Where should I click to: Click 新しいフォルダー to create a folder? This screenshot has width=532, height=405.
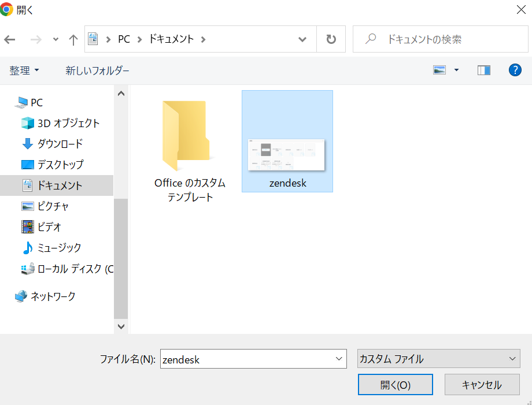point(97,70)
